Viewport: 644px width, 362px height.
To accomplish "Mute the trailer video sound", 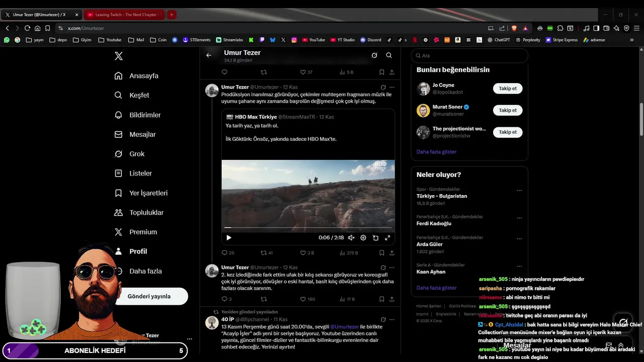I will (x=351, y=238).
